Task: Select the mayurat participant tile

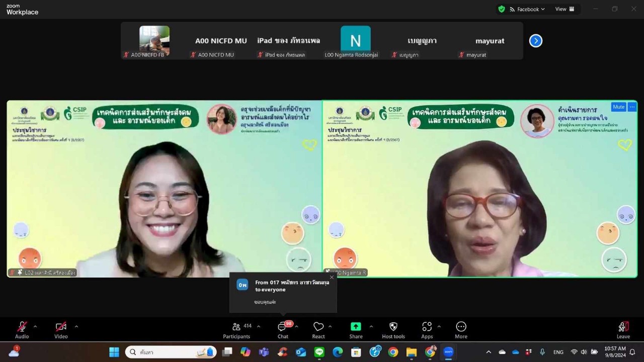Action: pos(490,41)
